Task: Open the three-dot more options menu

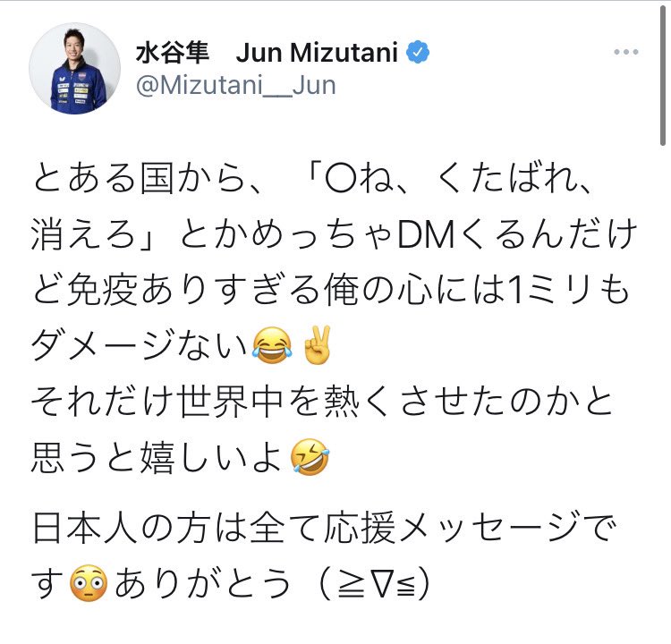Action: click(625, 52)
